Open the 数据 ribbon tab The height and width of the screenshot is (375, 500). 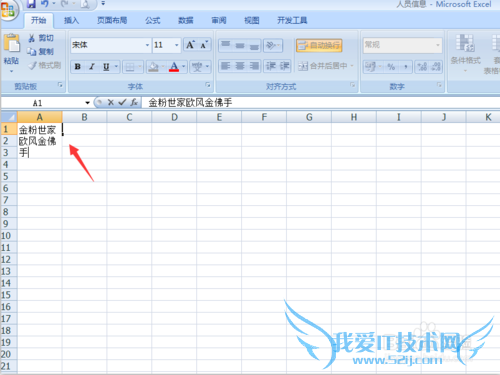(185, 21)
